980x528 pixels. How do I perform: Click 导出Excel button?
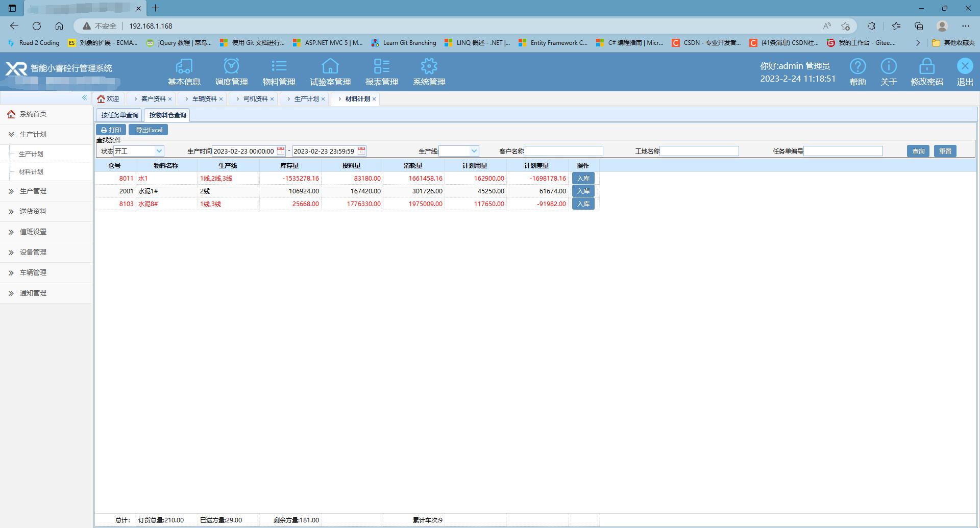[149, 130]
